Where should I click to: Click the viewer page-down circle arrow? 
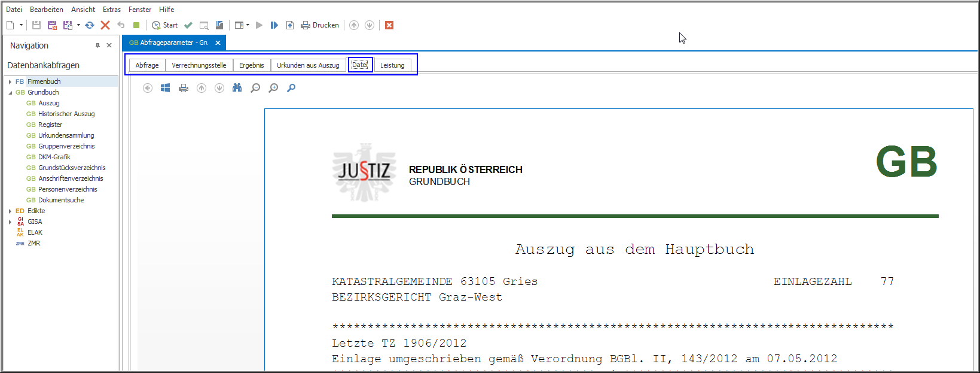tap(219, 88)
